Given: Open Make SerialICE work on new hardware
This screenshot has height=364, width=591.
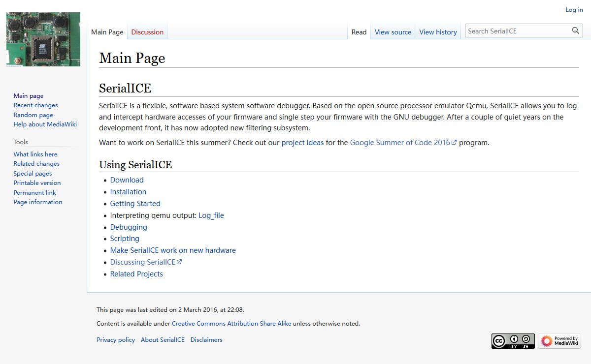Looking at the screenshot, I should pyautogui.click(x=173, y=250).
